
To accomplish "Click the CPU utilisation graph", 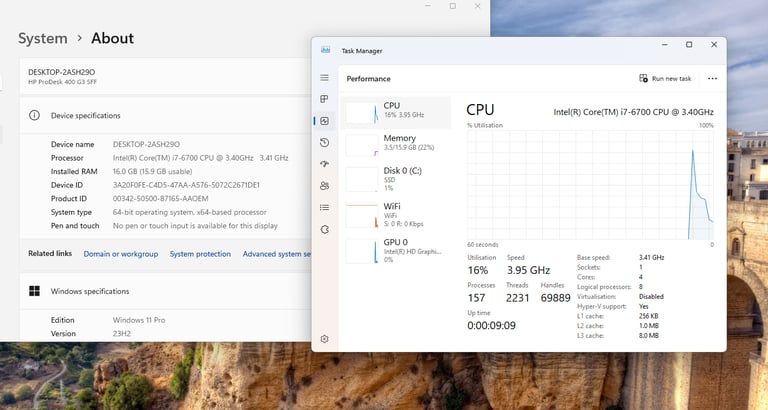I will point(590,185).
